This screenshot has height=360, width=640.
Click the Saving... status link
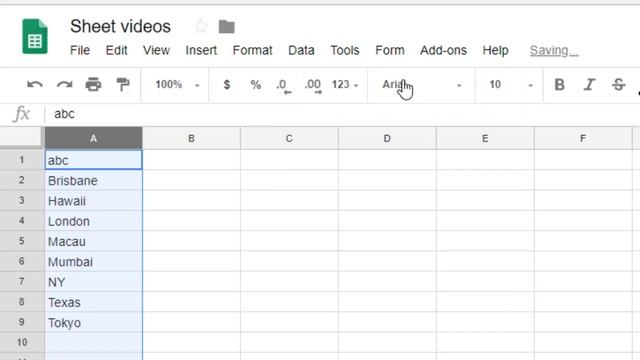tap(554, 50)
